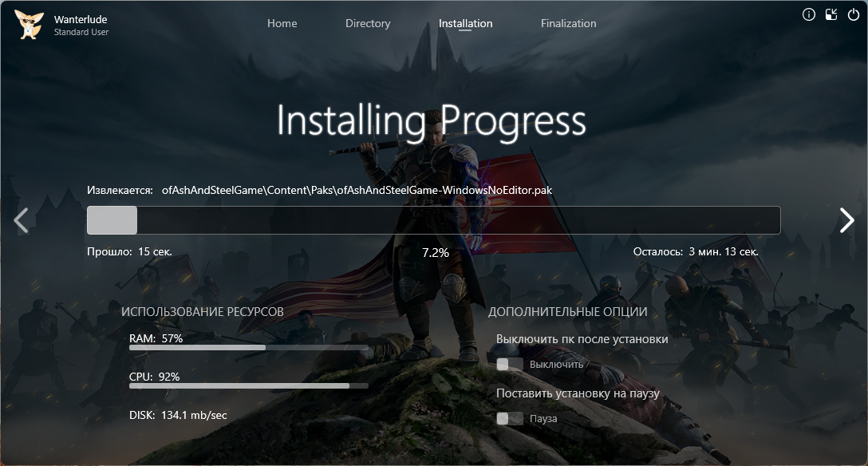The width and height of the screenshot is (868, 466).
Task: Click the 7.2% progress percentage
Action: 435,252
